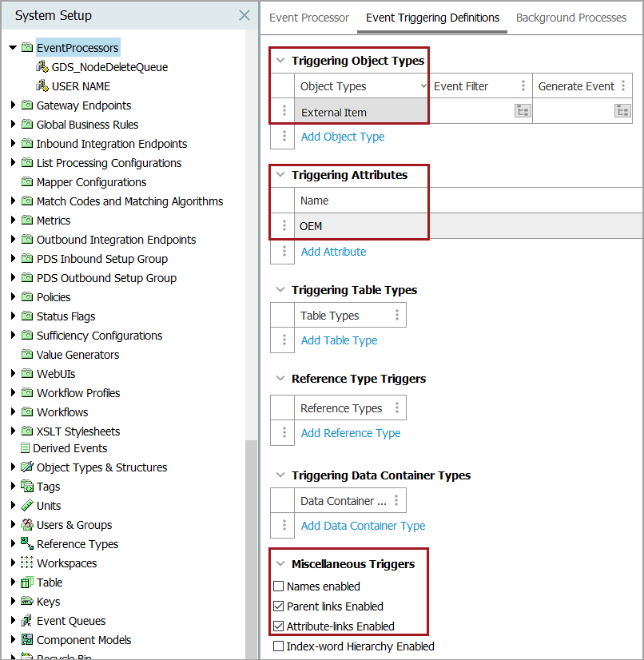
Task: Collapse the Triggering Attributes section
Action: (x=280, y=175)
